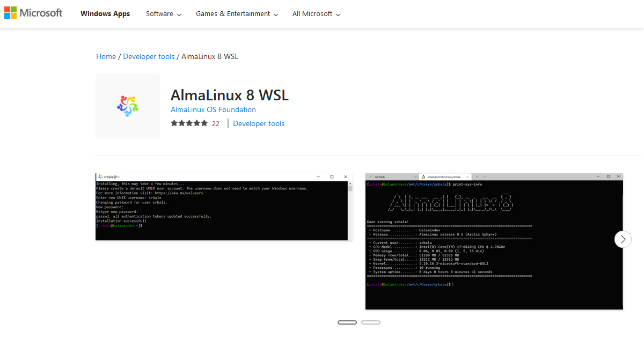Click the AlmaLinux 8 WSL page title
The image size is (644, 338).
230,95
